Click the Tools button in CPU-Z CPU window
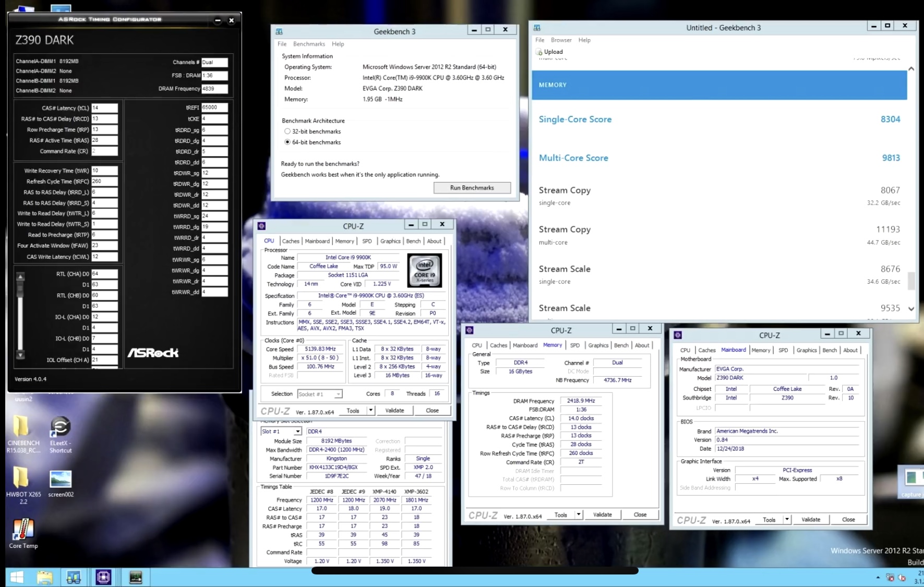 (x=353, y=411)
